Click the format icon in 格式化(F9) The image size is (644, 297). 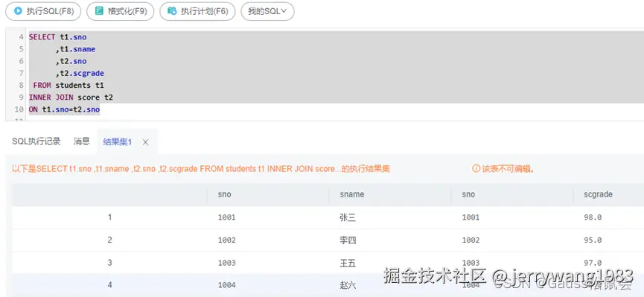pyautogui.click(x=99, y=11)
